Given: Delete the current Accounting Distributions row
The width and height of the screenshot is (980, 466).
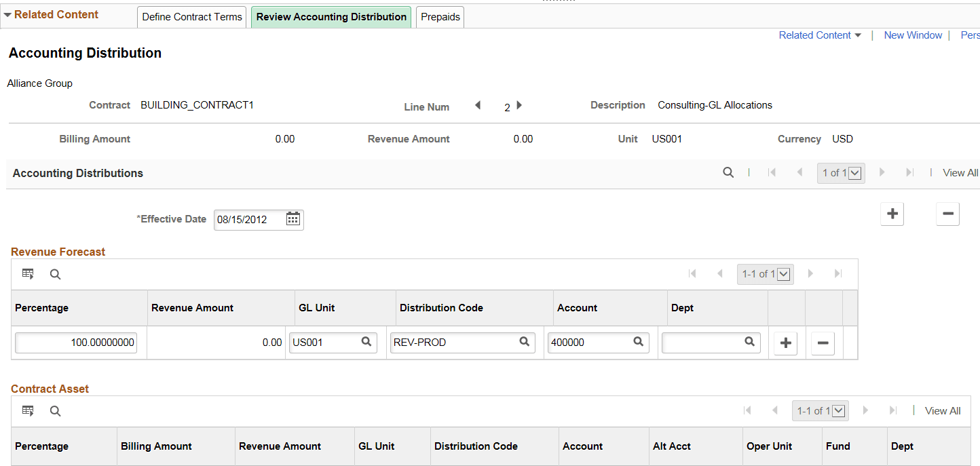Looking at the screenshot, I should tap(947, 214).
